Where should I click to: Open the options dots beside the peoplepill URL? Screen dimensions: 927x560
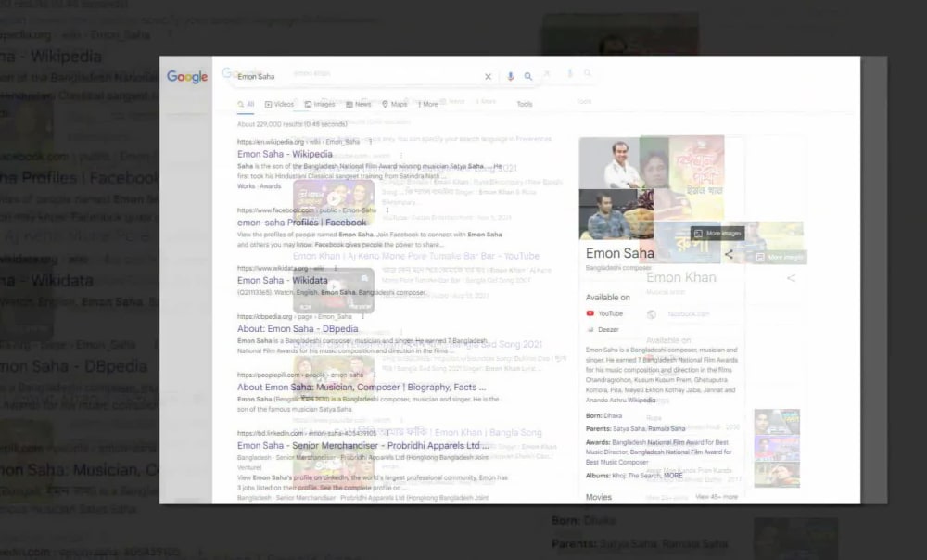coord(375,375)
